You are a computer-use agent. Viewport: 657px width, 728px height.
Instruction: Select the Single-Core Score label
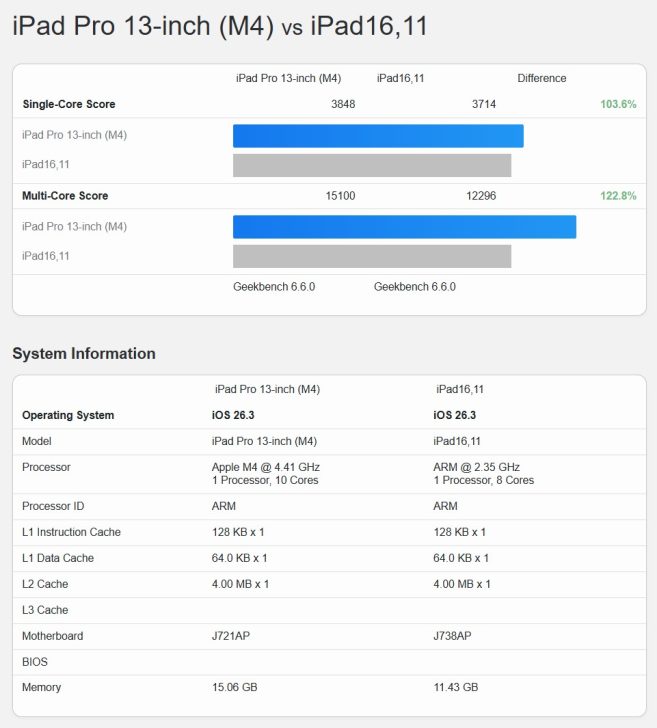click(x=69, y=104)
